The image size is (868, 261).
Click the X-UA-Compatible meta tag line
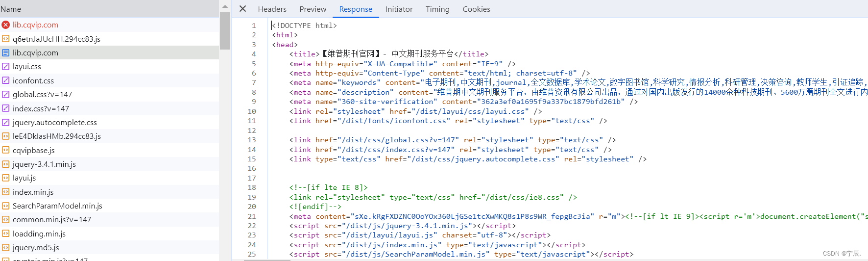pyautogui.click(x=403, y=64)
